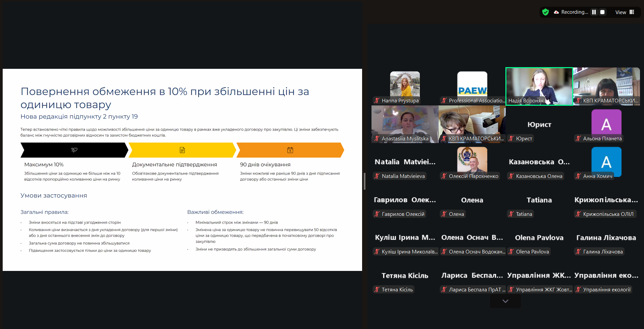Select Надія Вороняк active speaker video
Viewport: 644px width, 329px height.
coord(539,86)
